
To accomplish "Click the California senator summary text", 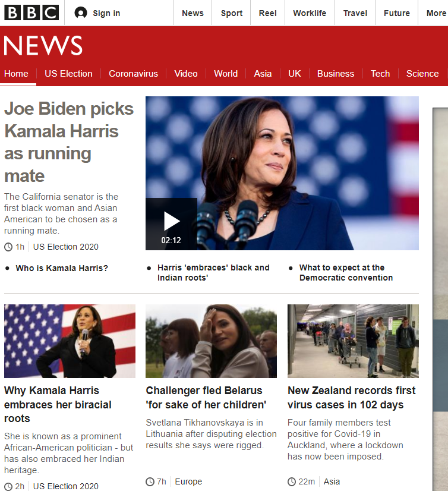I will (x=61, y=213).
